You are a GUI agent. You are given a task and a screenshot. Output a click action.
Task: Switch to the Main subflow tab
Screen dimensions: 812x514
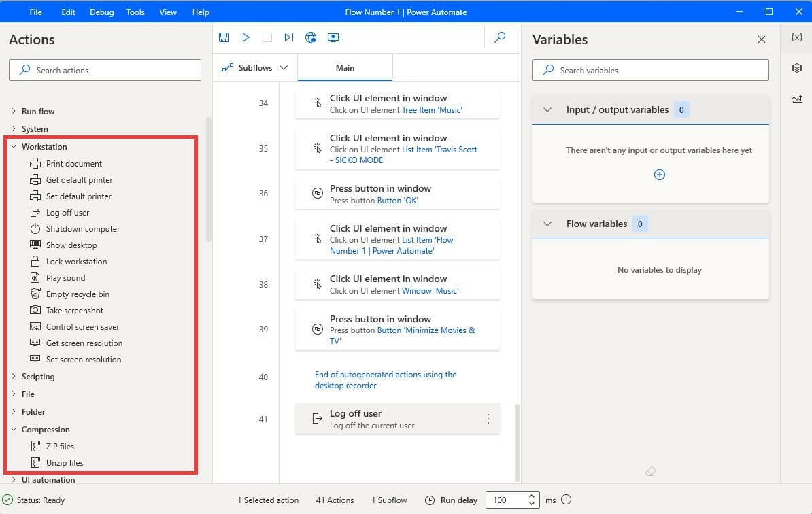(345, 68)
